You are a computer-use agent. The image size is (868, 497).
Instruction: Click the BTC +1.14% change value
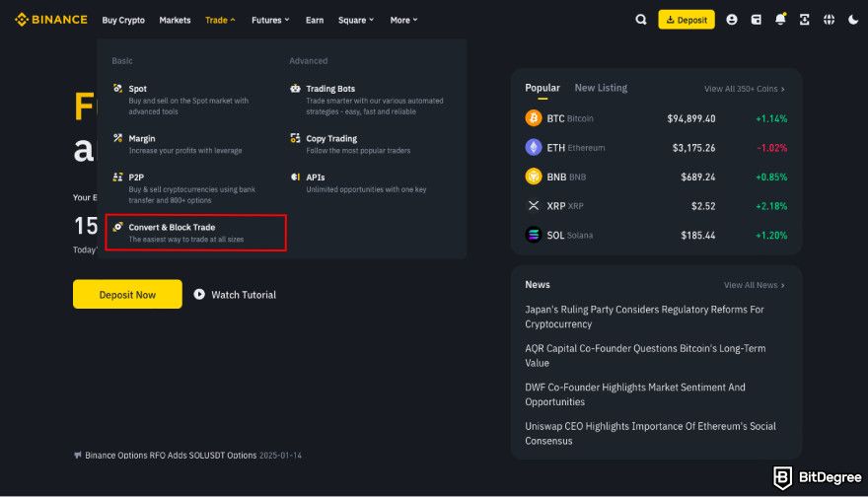[x=771, y=118]
